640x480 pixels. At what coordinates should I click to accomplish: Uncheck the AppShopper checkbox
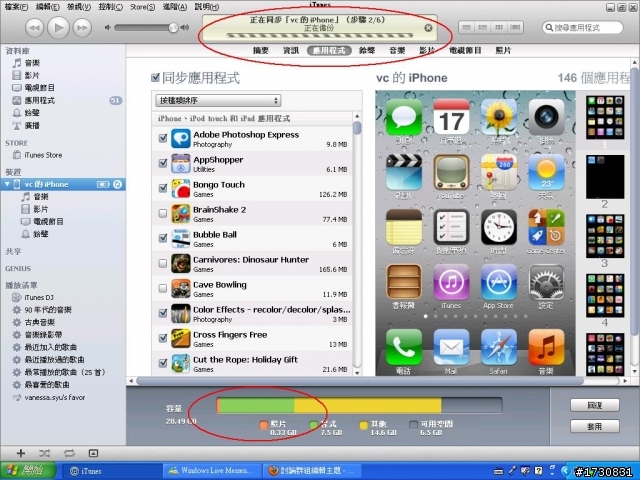(162, 163)
